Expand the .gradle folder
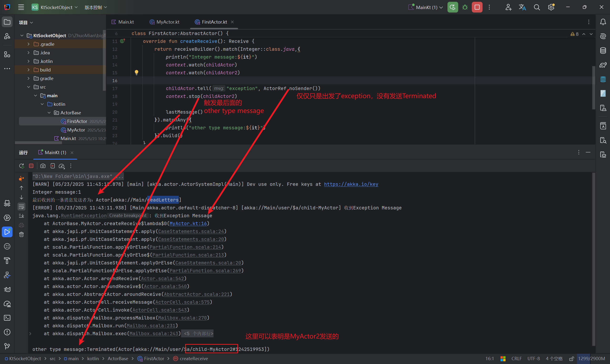Screen dimensions: 610x364 point(28,44)
